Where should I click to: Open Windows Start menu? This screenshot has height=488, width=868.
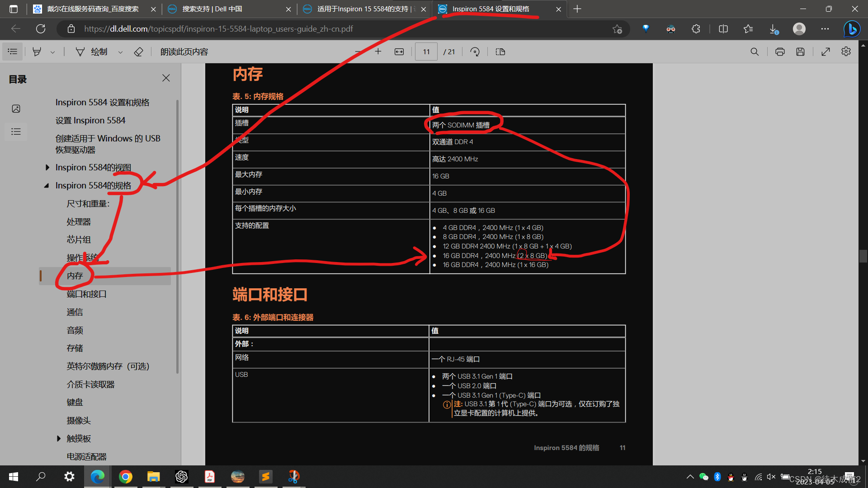click(x=14, y=476)
